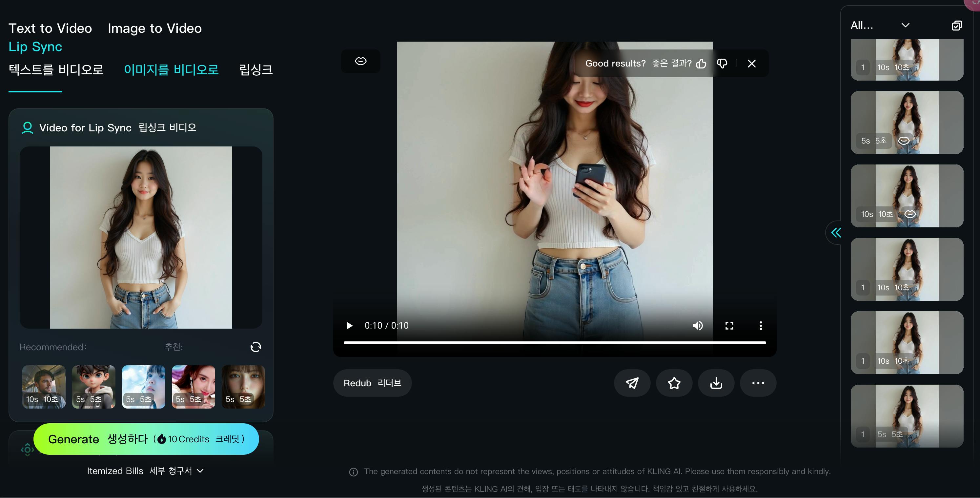980x498 pixels.
Task: Mute the video volume
Action: 698,325
